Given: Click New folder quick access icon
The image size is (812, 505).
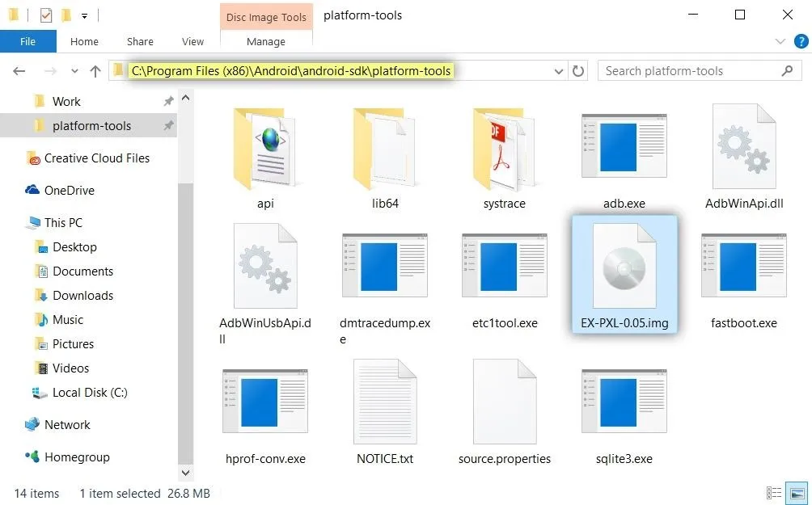Looking at the screenshot, I should (66, 15).
